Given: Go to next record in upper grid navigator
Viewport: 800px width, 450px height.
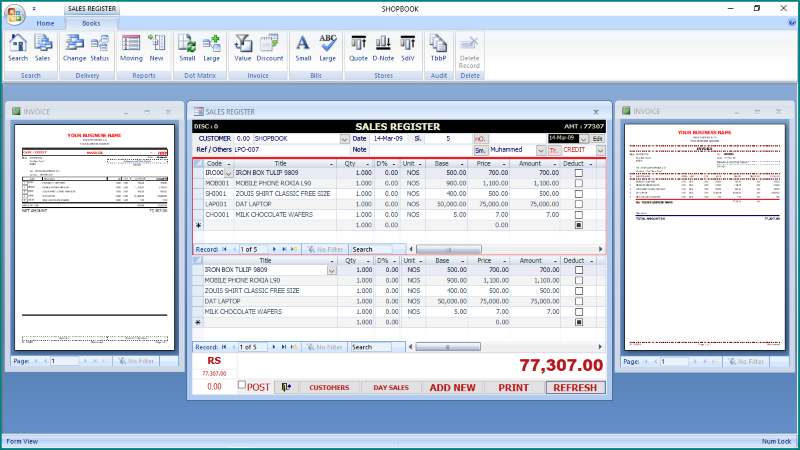Looking at the screenshot, I should (274, 249).
